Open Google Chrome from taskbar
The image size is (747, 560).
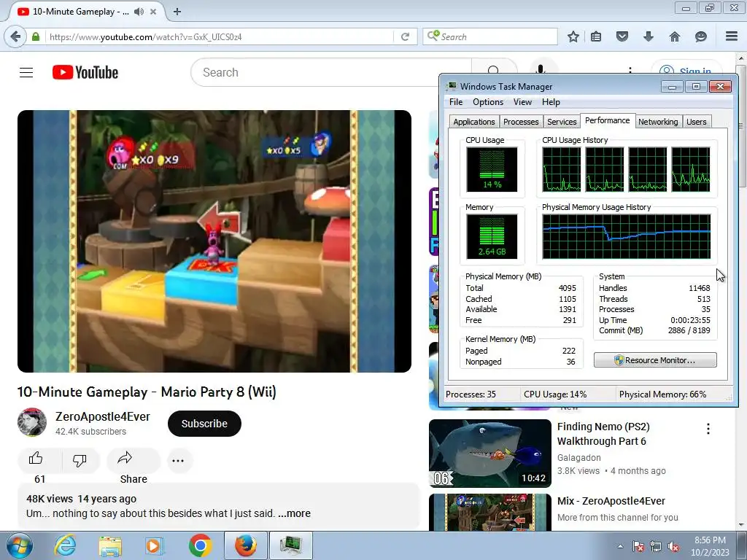(x=200, y=545)
